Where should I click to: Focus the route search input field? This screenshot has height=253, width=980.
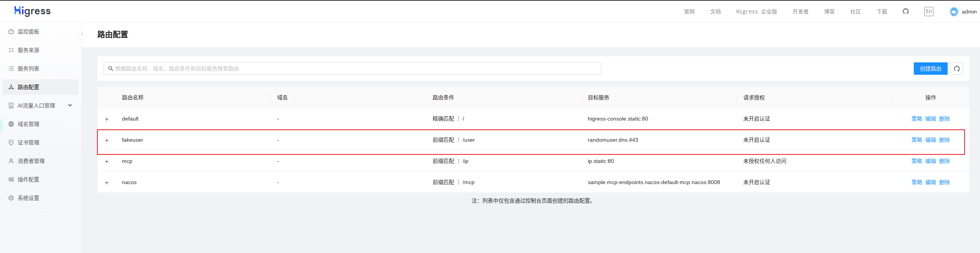352,69
